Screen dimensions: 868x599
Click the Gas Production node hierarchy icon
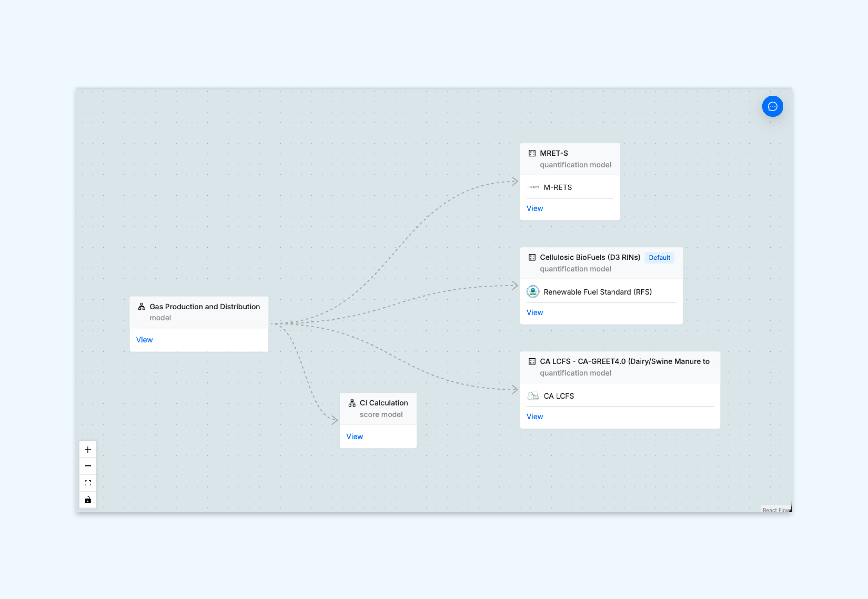(142, 307)
